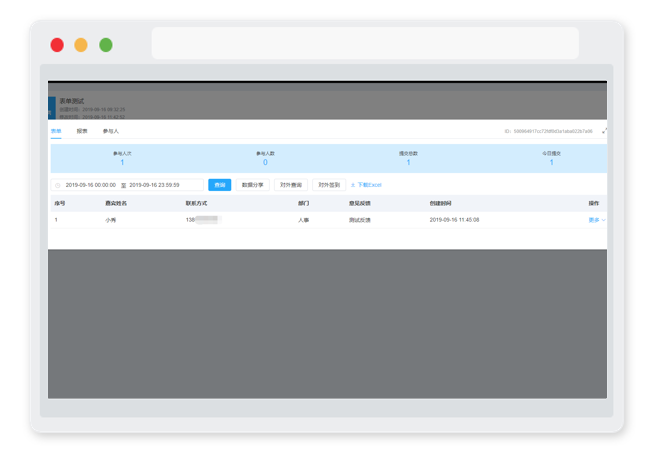Click the 联系方式 column header
This screenshot has height=460, width=660.
coord(197,203)
